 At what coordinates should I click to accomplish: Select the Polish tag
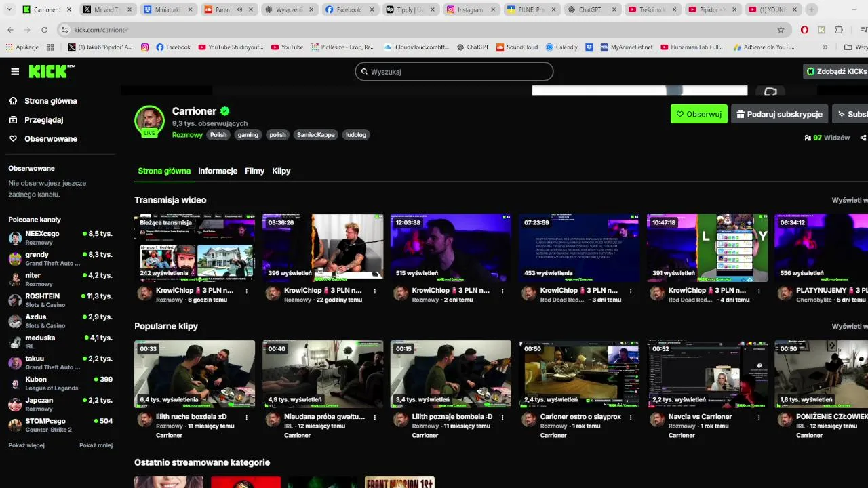click(218, 135)
